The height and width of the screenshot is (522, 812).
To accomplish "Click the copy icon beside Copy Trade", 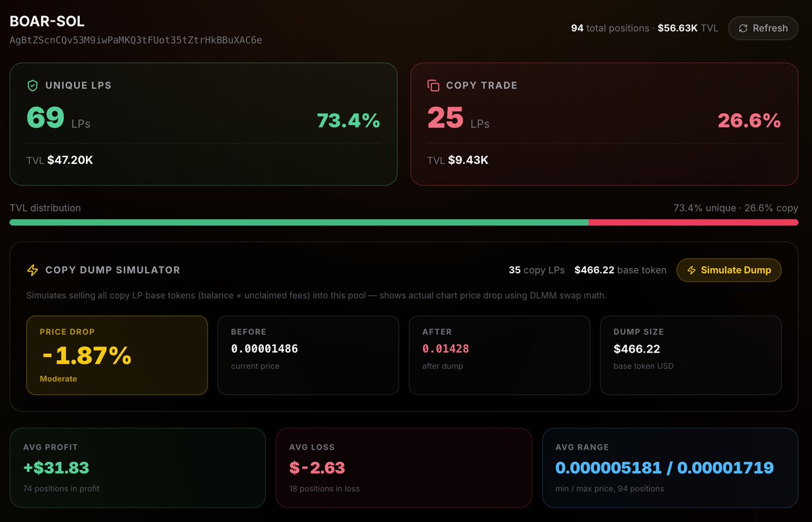I will pos(433,85).
